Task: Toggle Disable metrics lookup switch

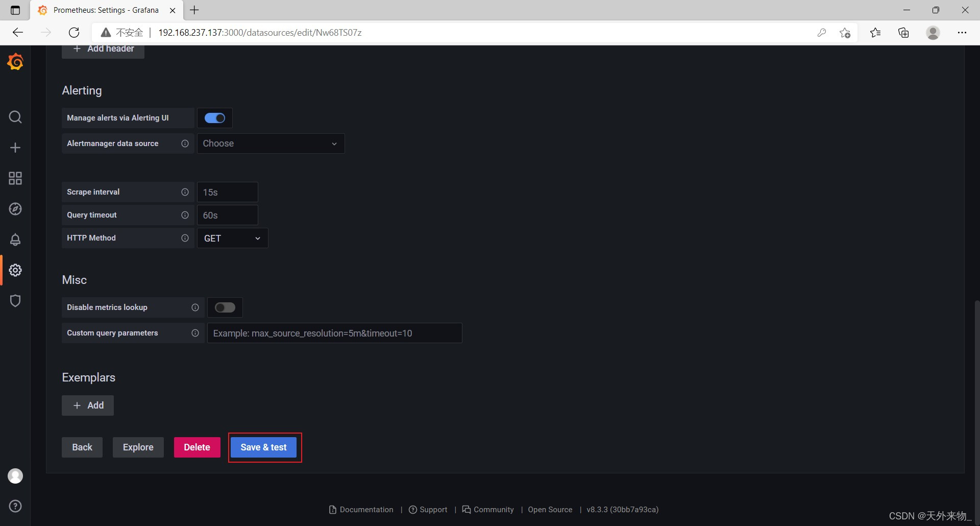Action: [225, 307]
